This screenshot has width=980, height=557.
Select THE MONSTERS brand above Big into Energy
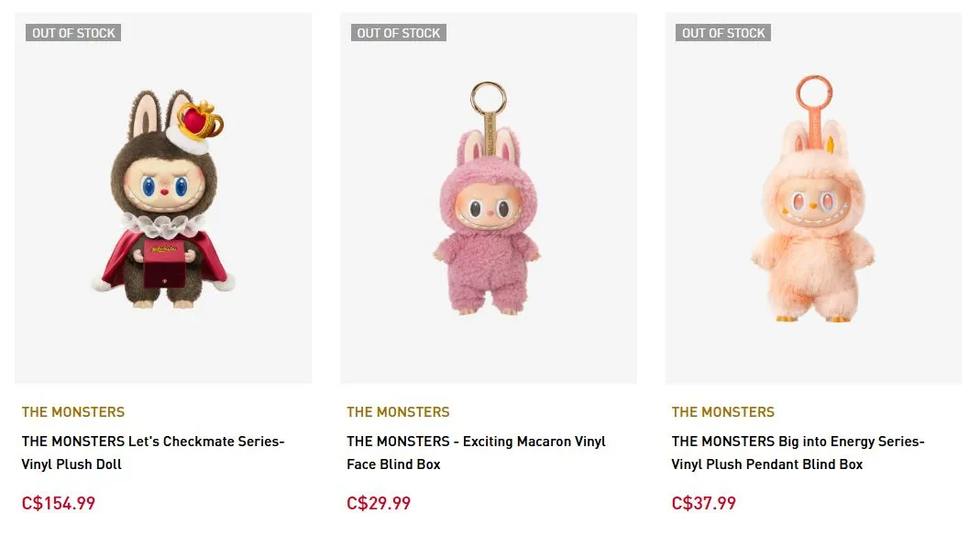[722, 412]
